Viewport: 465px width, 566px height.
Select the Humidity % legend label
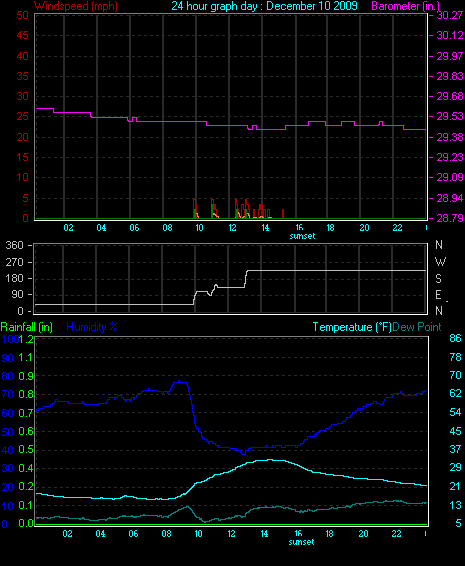[x=92, y=327]
